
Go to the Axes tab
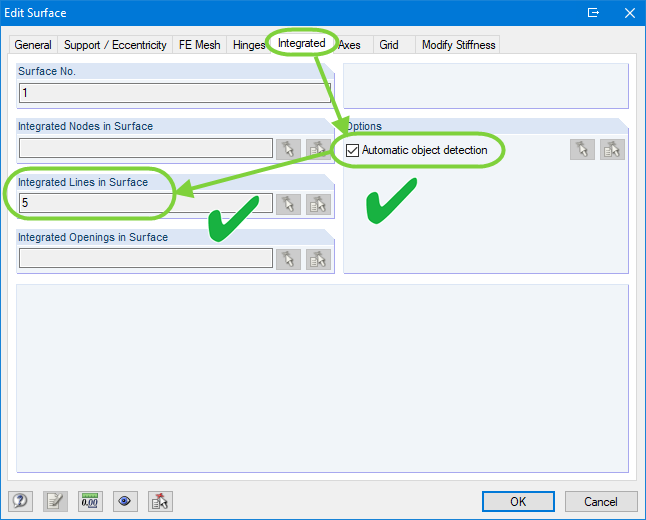pyautogui.click(x=350, y=45)
